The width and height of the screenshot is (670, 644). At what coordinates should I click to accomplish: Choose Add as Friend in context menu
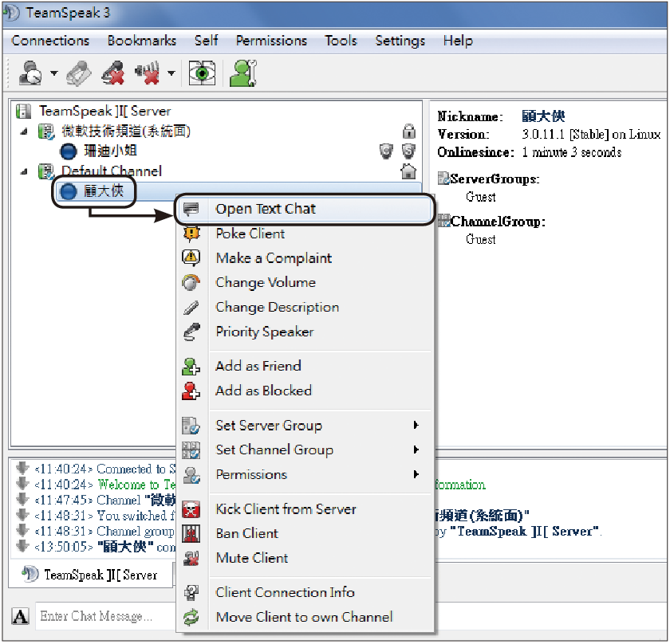pos(305,366)
